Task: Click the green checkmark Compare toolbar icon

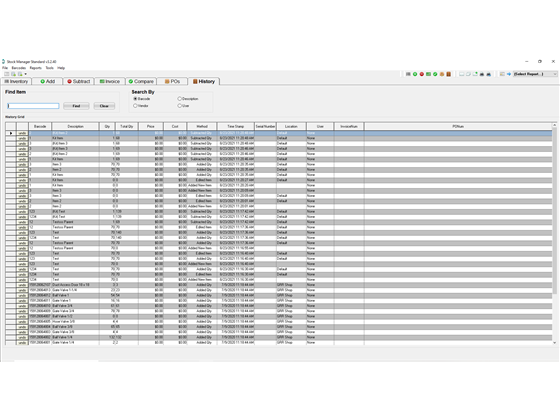Action: pos(435,74)
